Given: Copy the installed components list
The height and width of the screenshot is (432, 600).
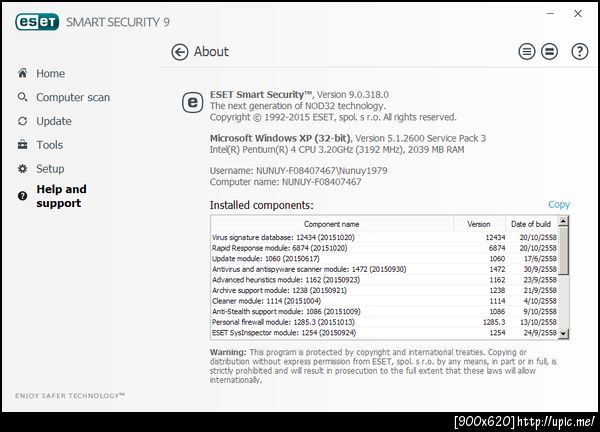Looking at the screenshot, I should pos(559,205).
